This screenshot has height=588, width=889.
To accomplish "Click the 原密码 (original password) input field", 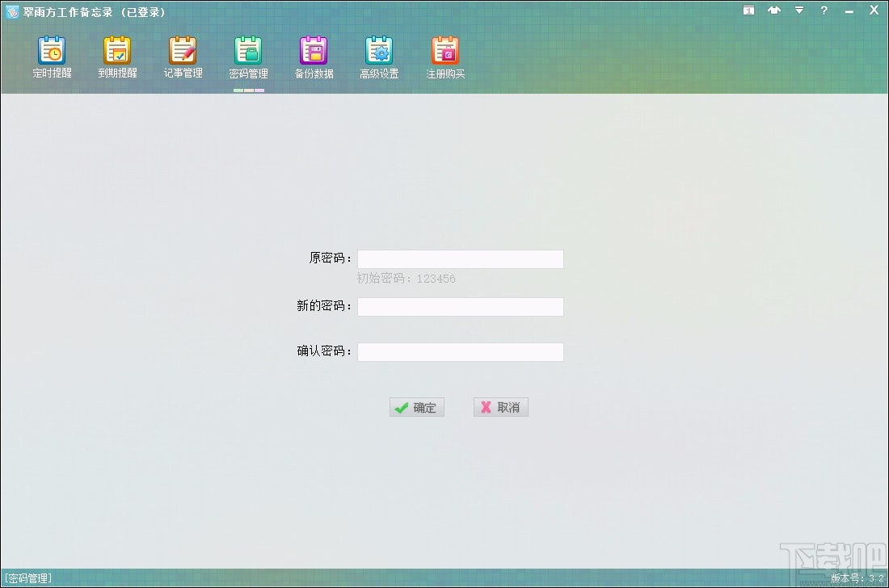I will click(460, 258).
